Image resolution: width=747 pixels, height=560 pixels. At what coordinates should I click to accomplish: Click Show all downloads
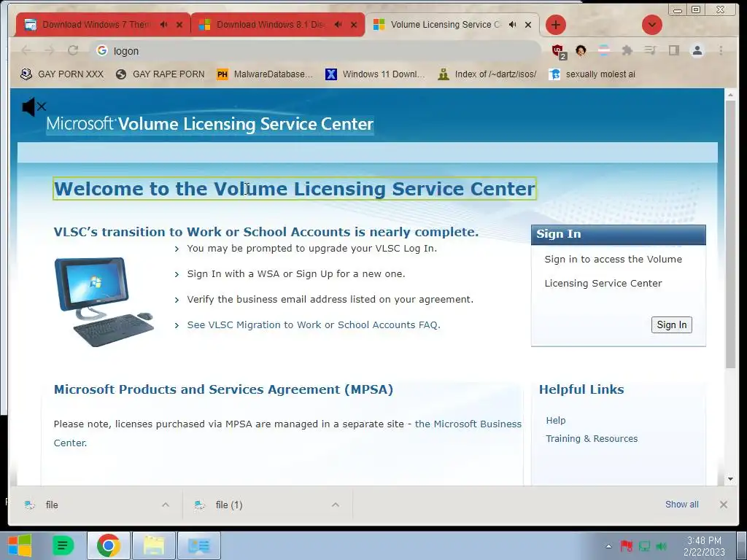682,505
